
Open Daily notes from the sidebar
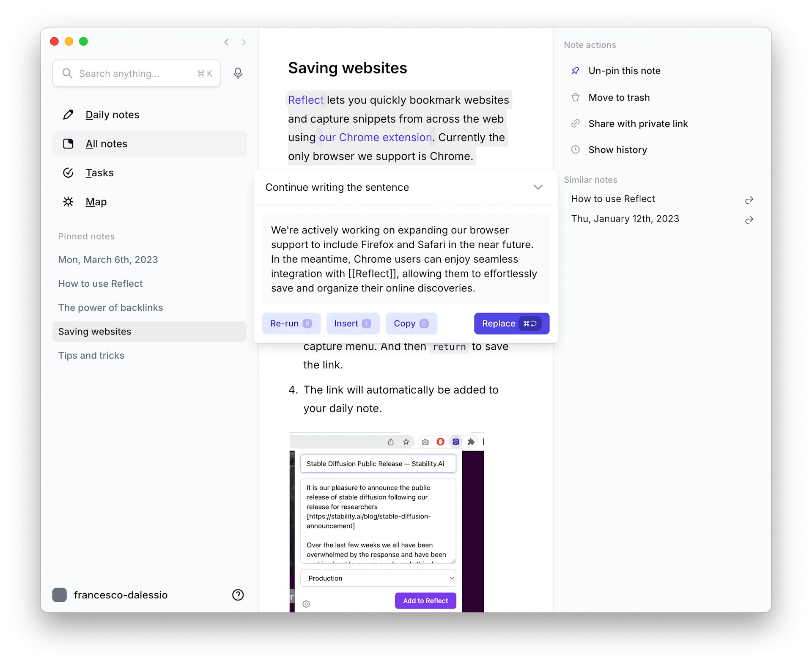point(112,115)
